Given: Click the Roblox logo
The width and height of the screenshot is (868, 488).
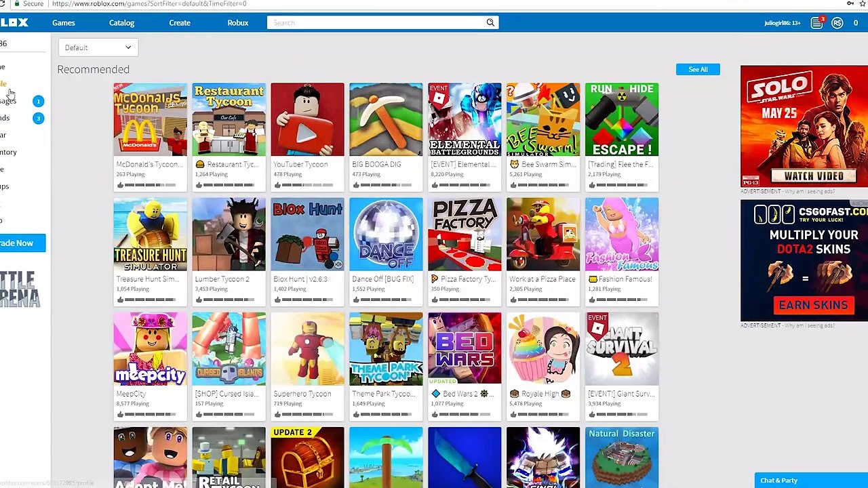Looking at the screenshot, I should [x=14, y=22].
